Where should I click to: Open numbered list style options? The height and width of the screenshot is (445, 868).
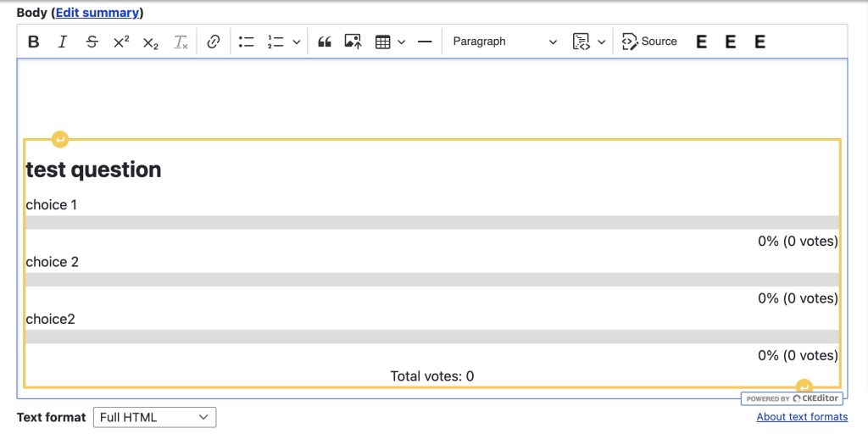(296, 42)
